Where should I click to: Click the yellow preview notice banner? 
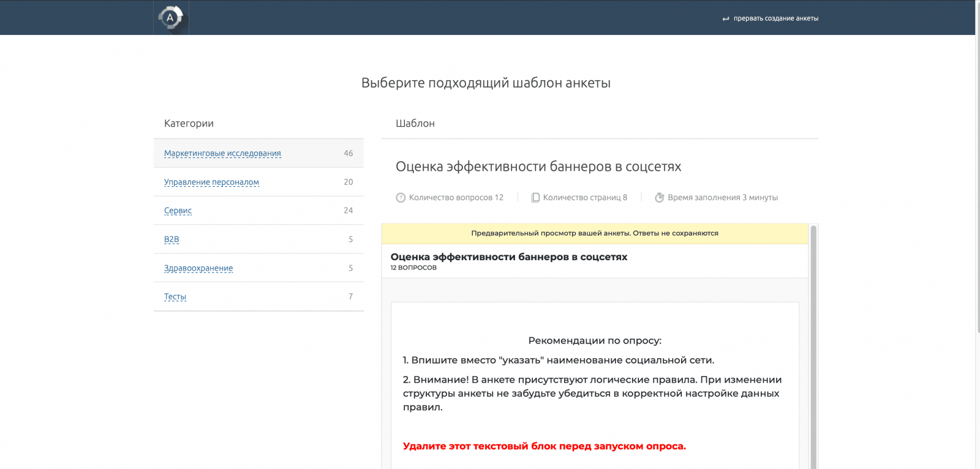(x=594, y=233)
